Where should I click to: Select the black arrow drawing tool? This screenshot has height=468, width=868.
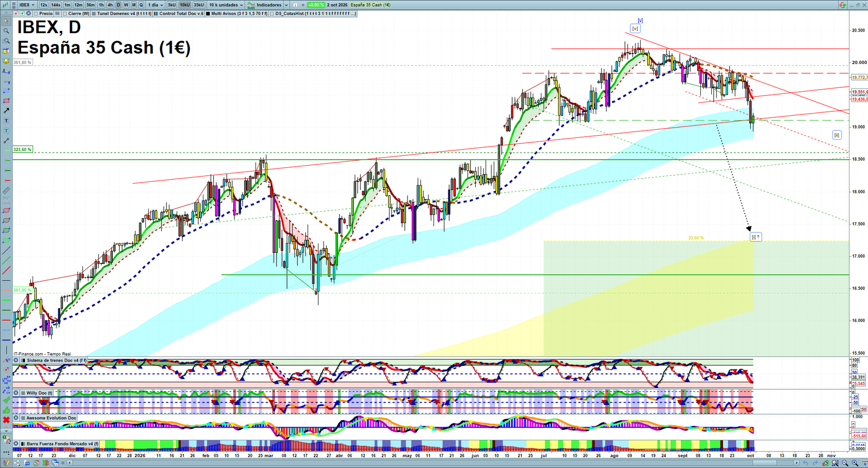(x=6, y=111)
